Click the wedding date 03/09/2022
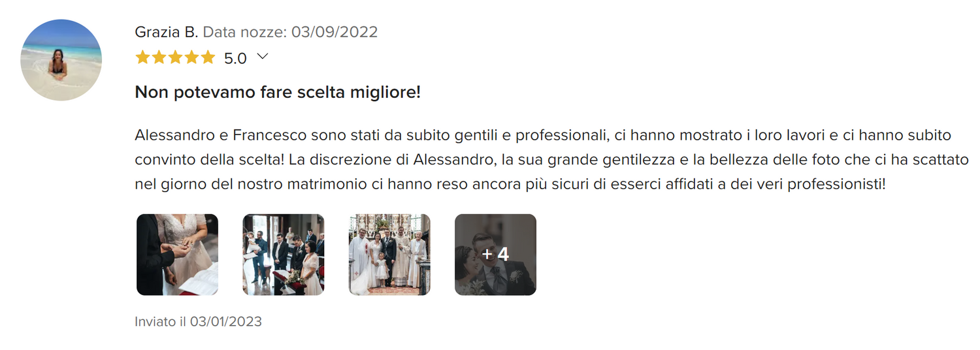The height and width of the screenshot is (350, 980). pos(335,32)
